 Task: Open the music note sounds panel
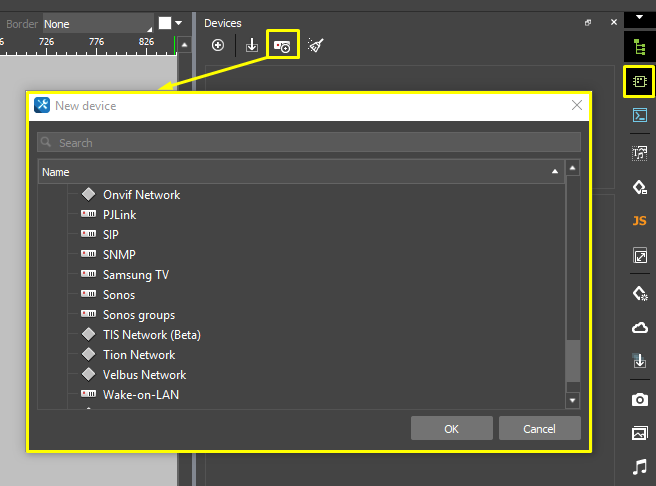pos(639,467)
